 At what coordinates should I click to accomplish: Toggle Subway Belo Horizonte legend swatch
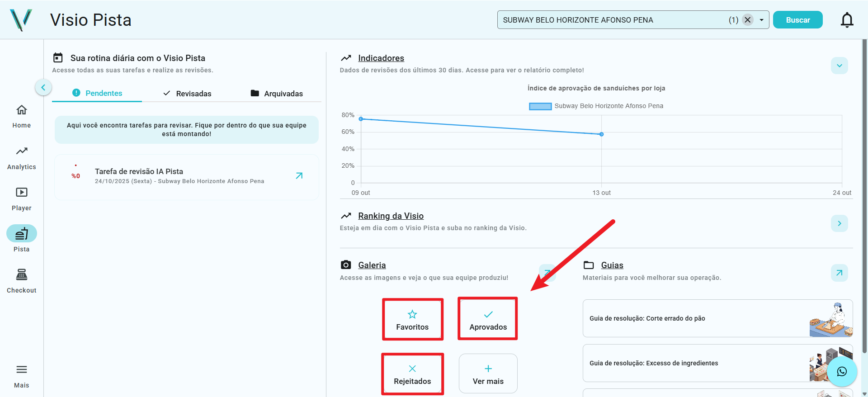[x=540, y=106]
